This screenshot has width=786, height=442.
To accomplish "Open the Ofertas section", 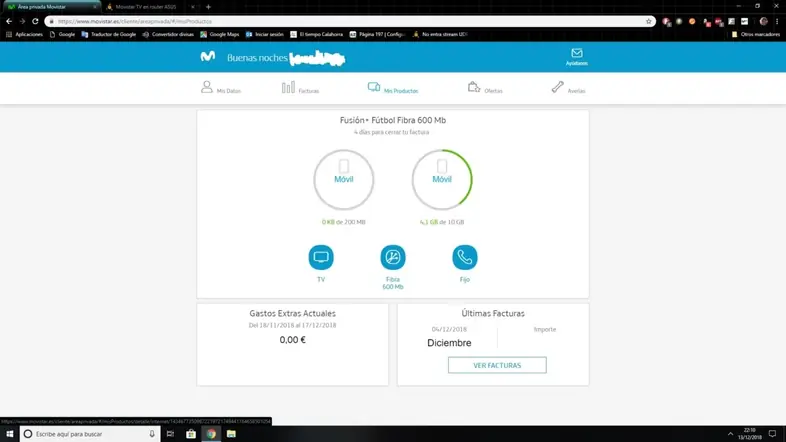I will pyautogui.click(x=485, y=88).
